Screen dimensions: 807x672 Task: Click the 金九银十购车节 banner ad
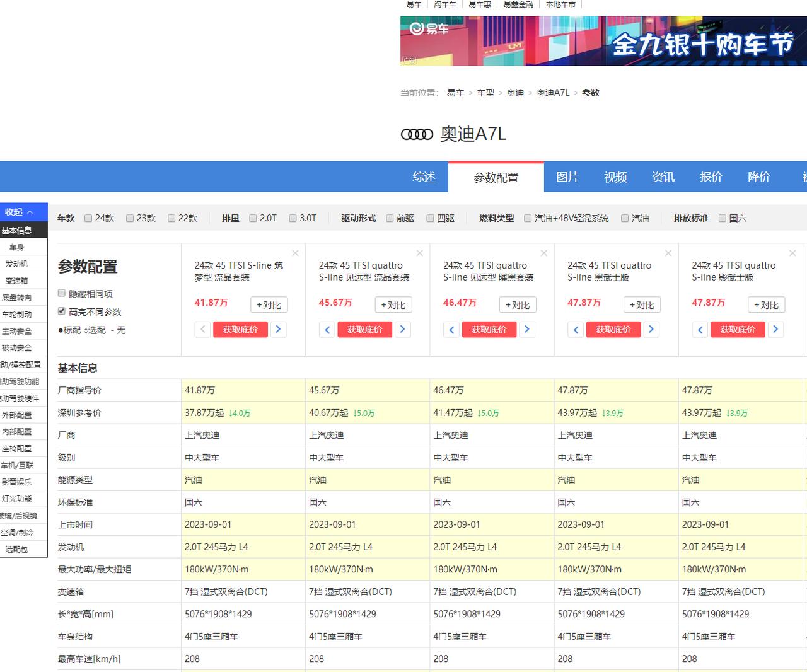tap(603, 41)
